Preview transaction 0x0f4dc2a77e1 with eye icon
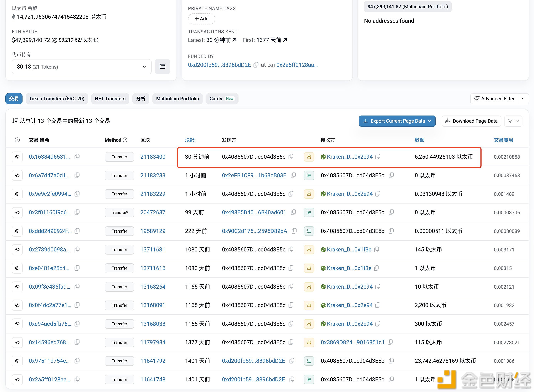534x392 pixels. [x=17, y=305]
